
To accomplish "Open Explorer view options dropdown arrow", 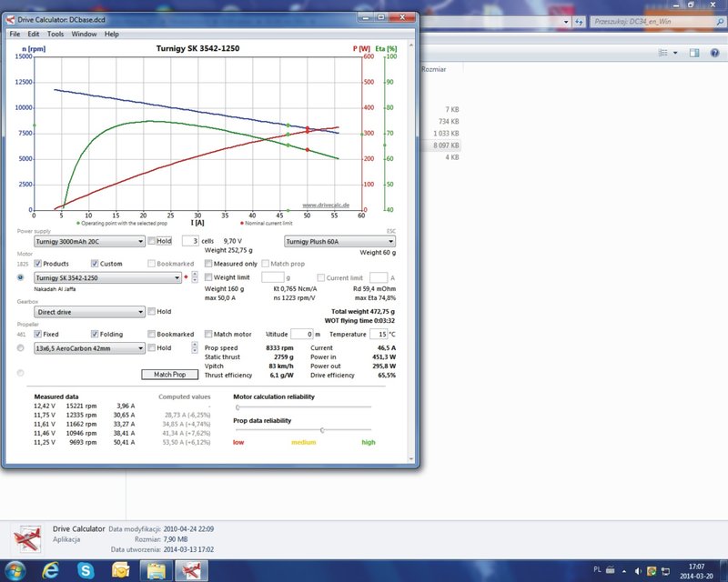I will (675, 53).
